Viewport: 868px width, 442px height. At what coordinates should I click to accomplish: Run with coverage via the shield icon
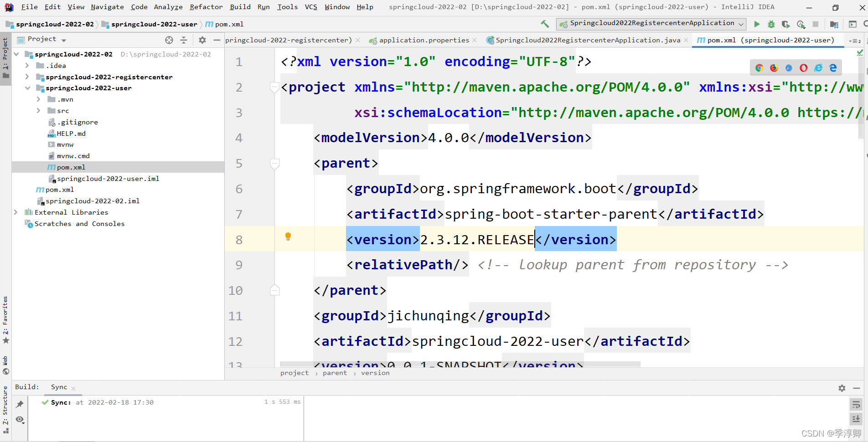pyautogui.click(x=786, y=24)
